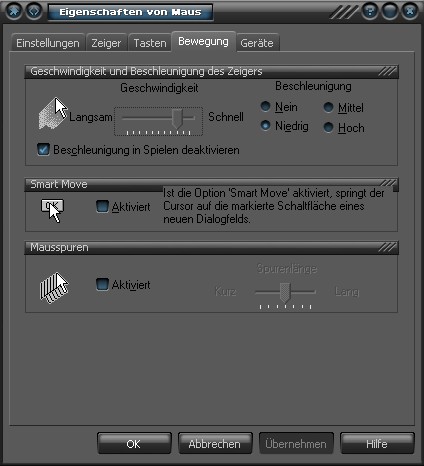Confirm with the OK button

[x=134, y=443]
